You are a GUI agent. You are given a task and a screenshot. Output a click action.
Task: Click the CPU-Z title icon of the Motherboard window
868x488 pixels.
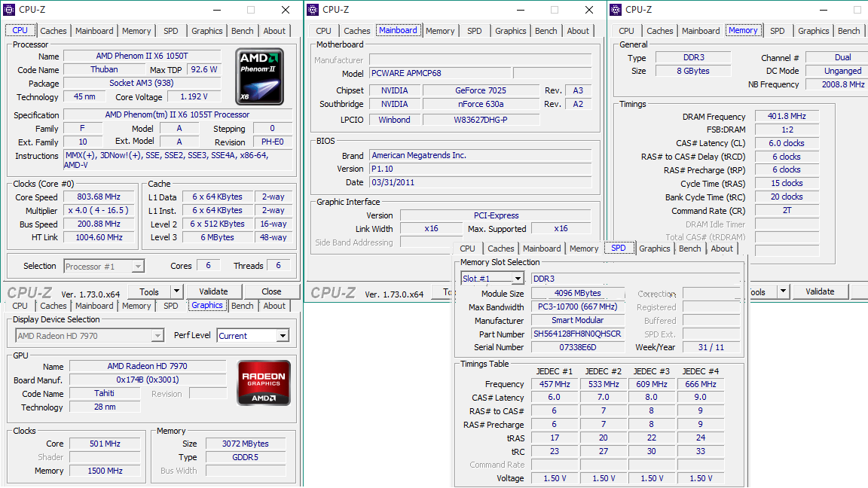[x=313, y=9]
